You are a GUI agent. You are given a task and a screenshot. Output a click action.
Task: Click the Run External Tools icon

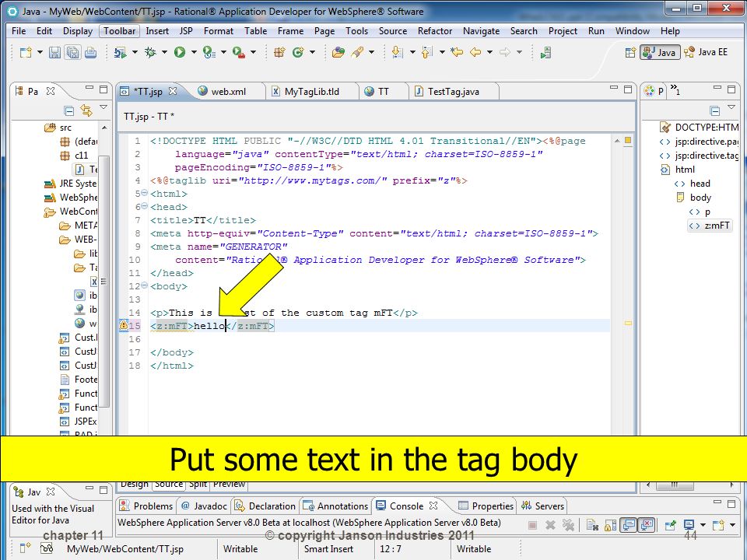tap(238, 52)
